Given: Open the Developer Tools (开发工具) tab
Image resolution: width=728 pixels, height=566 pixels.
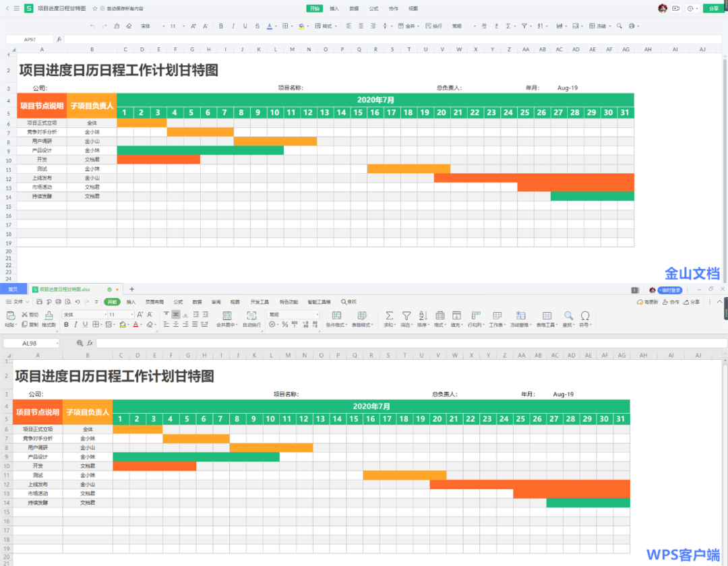Looking at the screenshot, I should pyautogui.click(x=260, y=302).
